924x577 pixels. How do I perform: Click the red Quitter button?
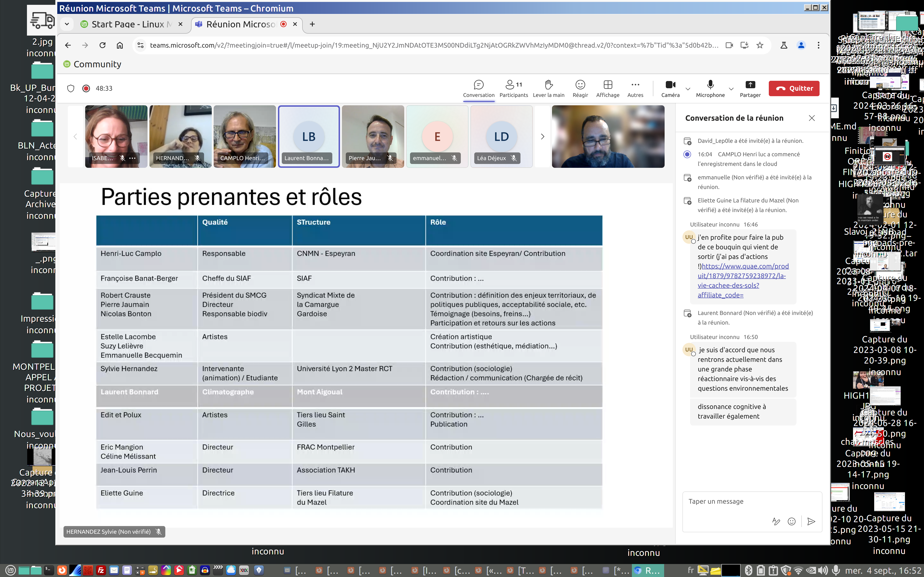[x=794, y=88]
